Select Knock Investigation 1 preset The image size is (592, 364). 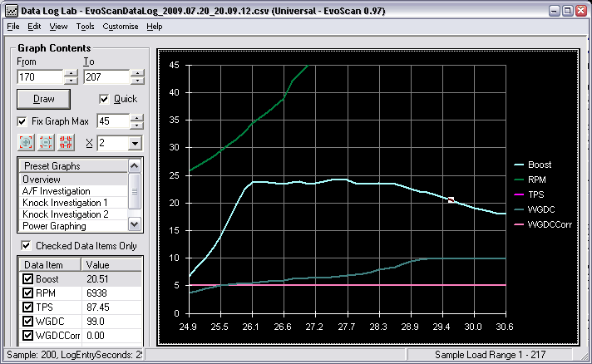pos(73,203)
